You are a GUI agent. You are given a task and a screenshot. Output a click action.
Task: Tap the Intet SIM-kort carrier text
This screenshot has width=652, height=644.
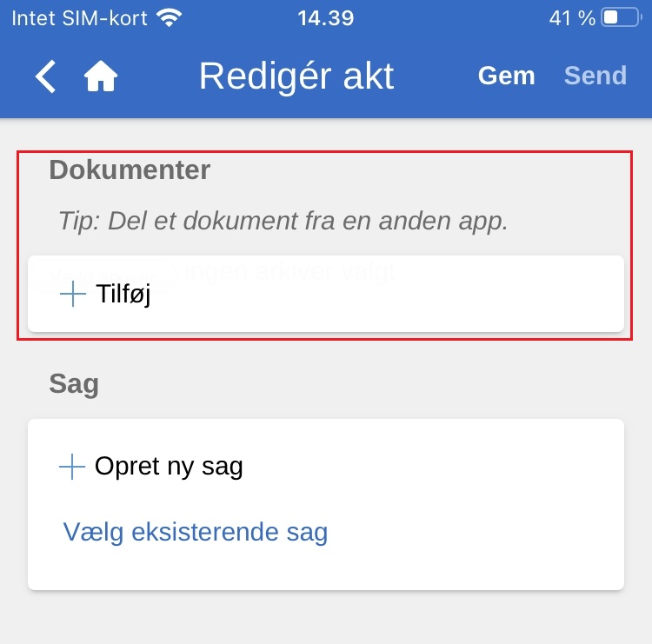point(79,17)
